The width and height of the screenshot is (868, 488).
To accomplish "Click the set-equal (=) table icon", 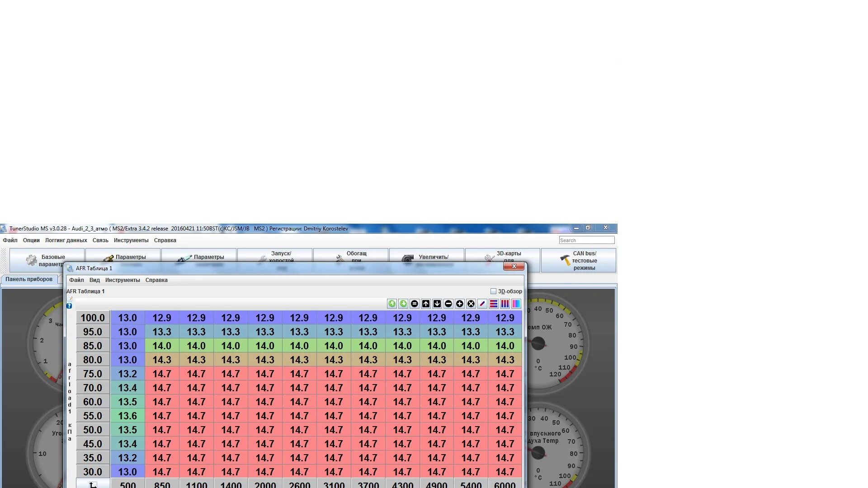I will [415, 304].
